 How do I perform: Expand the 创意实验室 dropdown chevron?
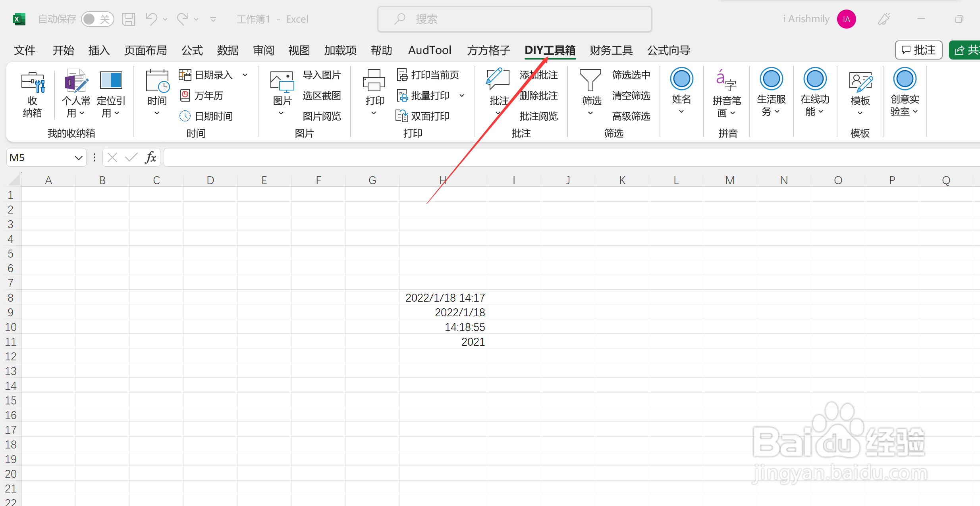[915, 112]
